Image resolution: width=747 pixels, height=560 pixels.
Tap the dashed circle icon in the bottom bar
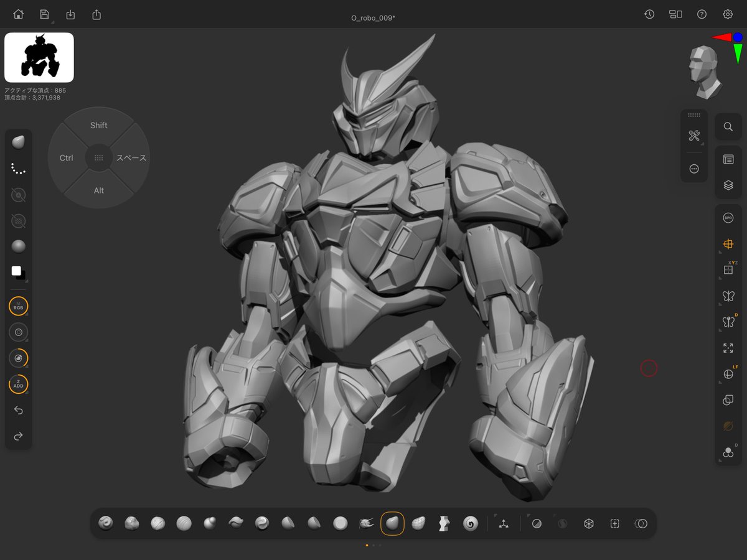pos(641,524)
